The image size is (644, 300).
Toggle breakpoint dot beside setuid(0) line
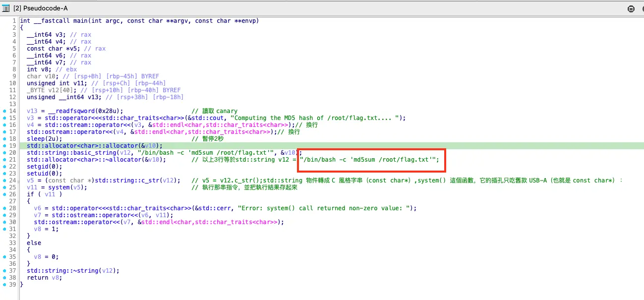[x=5, y=174]
